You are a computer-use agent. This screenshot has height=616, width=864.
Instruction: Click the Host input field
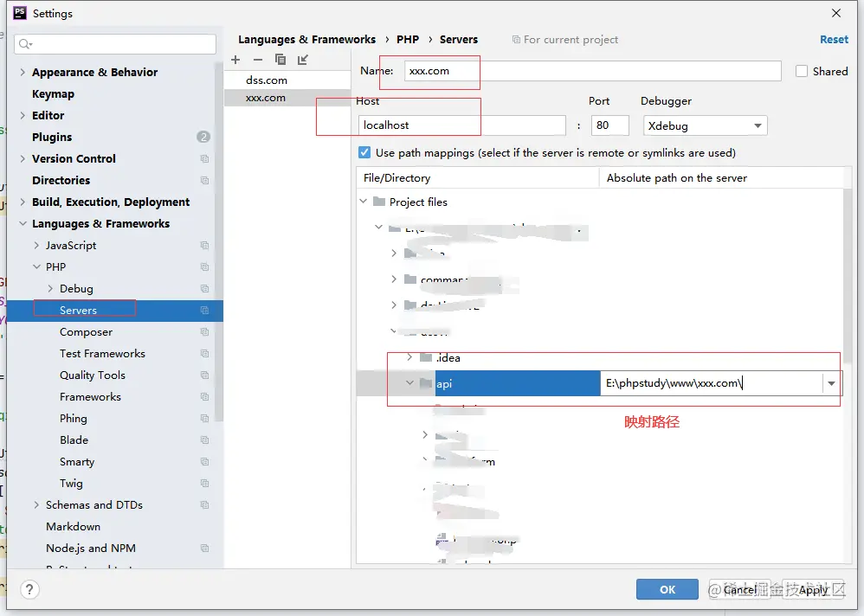461,125
